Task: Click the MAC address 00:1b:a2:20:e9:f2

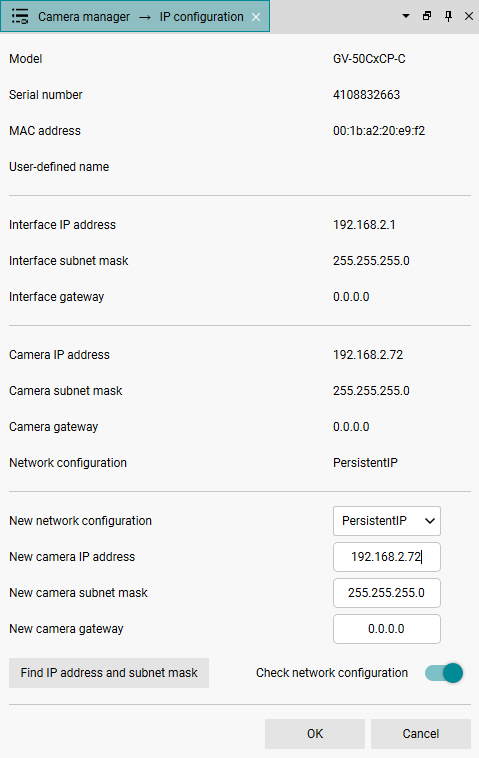Action: click(379, 131)
